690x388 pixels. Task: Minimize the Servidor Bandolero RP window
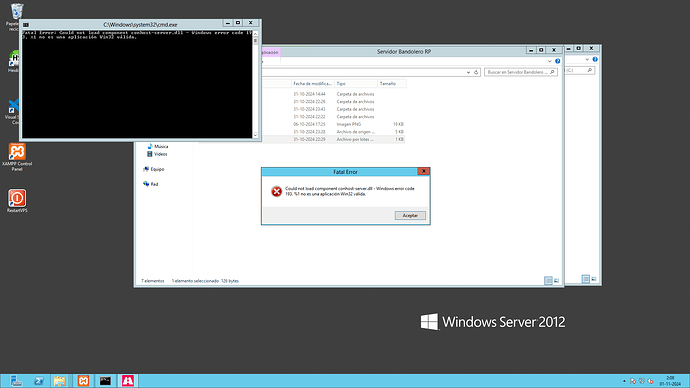[531, 50]
